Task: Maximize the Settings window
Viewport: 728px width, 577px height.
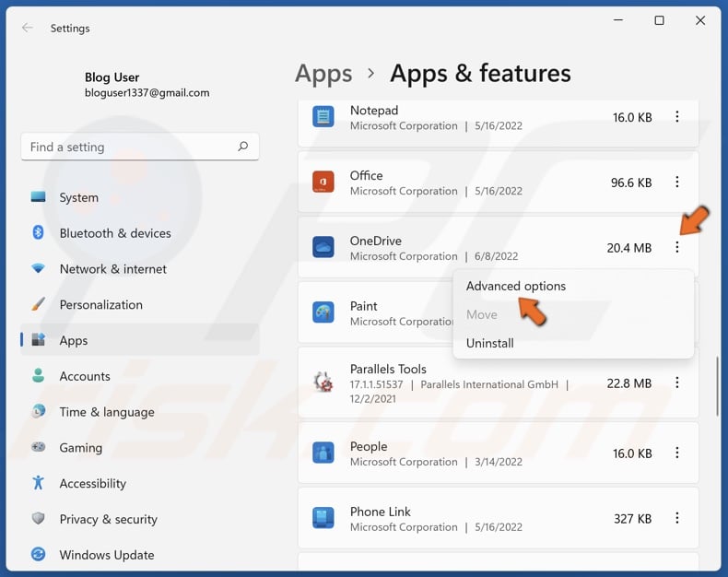Action: click(x=659, y=20)
